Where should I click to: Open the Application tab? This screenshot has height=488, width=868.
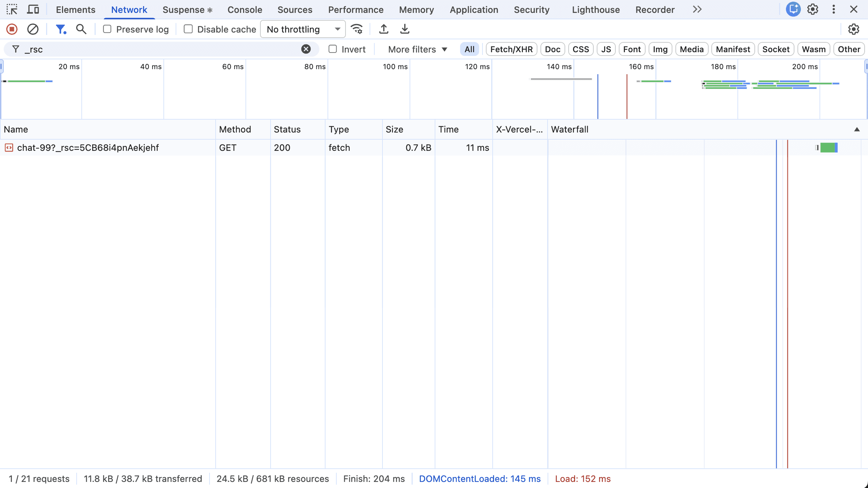coord(474,9)
